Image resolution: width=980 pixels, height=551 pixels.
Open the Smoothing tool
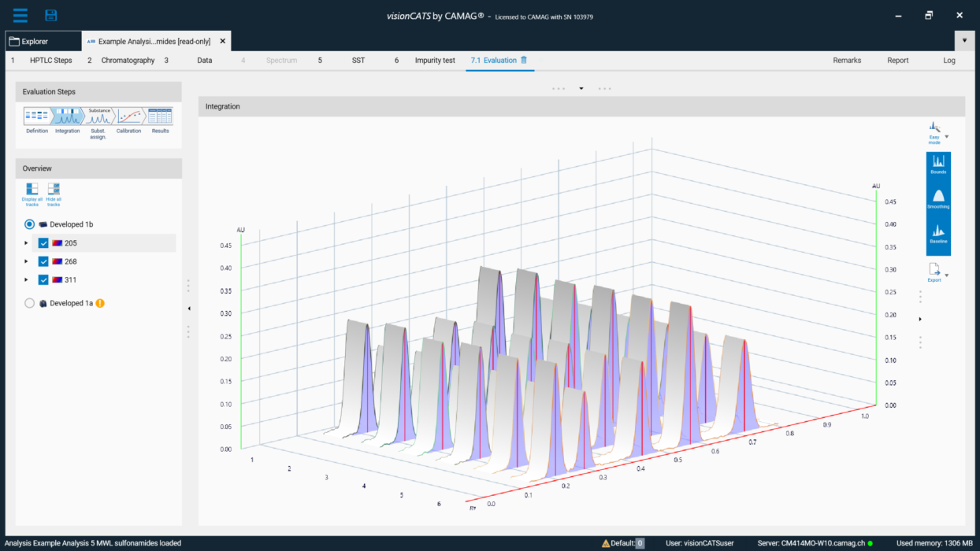coord(938,197)
